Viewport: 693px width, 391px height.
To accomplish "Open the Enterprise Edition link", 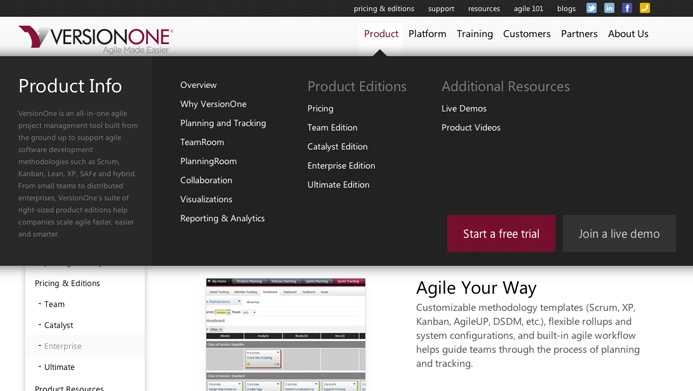I will pyautogui.click(x=341, y=166).
